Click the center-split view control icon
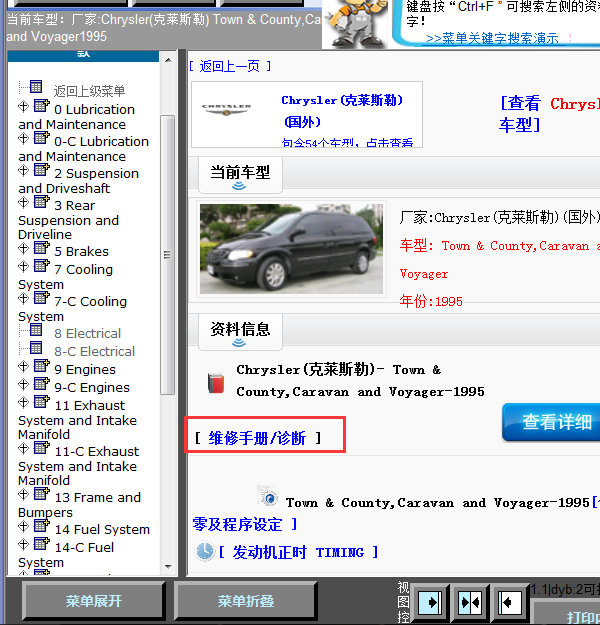The width and height of the screenshot is (600, 625). [x=470, y=602]
